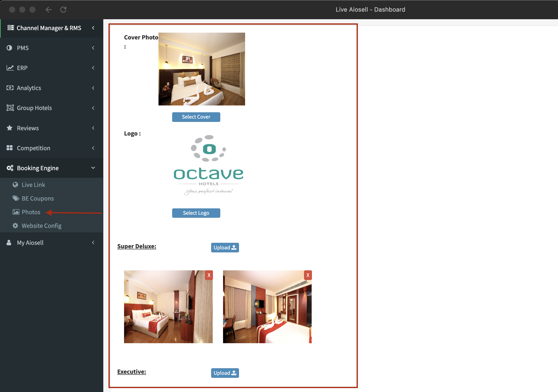Open the ERP sidebar section
This screenshot has width=558, height=392.
pyautogui.click(x=51, y=68)
